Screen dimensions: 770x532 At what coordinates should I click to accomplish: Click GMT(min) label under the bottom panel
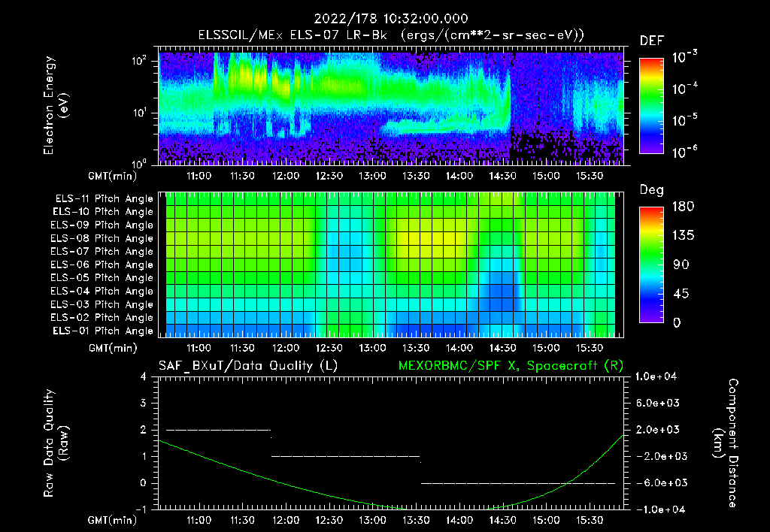[113, 520]
